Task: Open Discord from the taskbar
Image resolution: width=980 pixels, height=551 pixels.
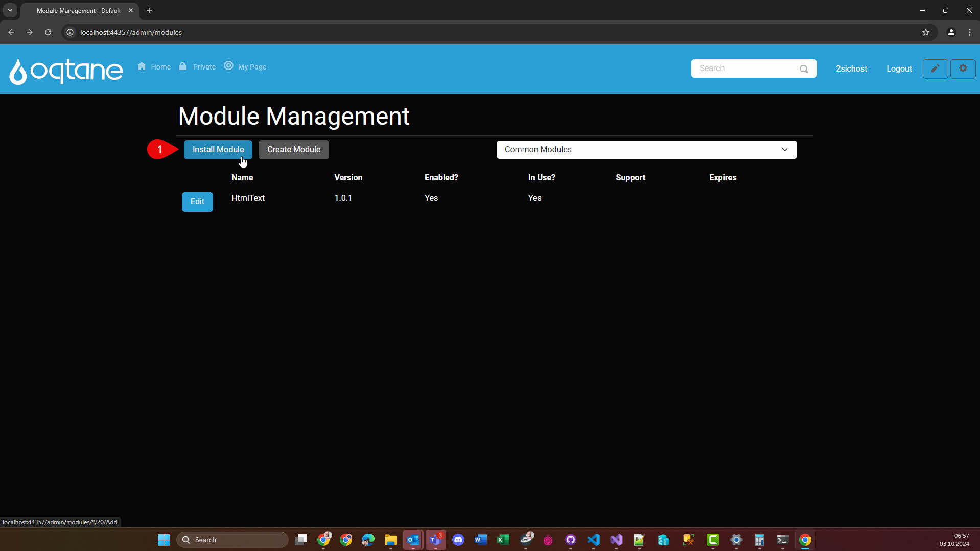Action: coord(458,540)
